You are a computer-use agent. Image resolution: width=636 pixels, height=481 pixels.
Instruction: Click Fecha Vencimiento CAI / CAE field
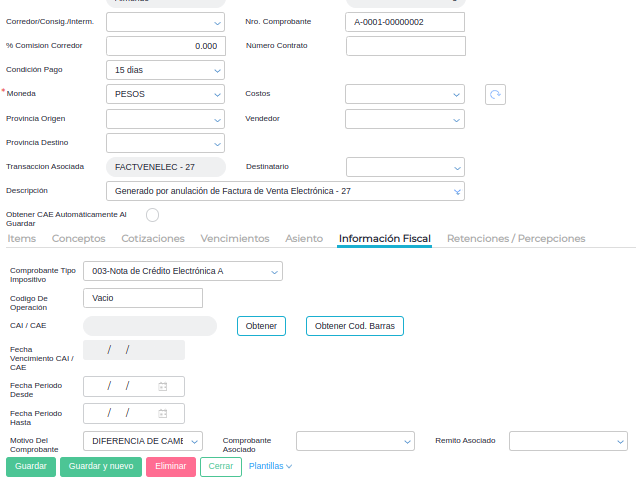pyautogui.click(x=134, y=350)
